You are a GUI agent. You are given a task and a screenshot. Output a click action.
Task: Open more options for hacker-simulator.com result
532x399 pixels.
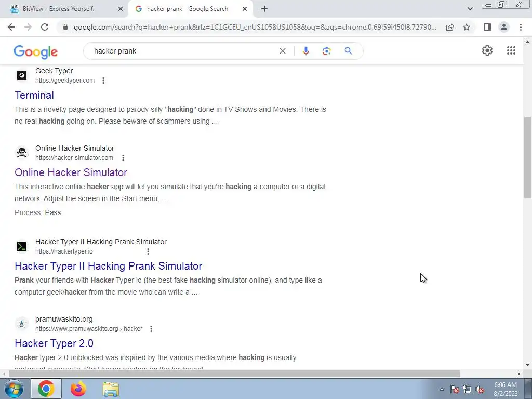tap(123, 158)
